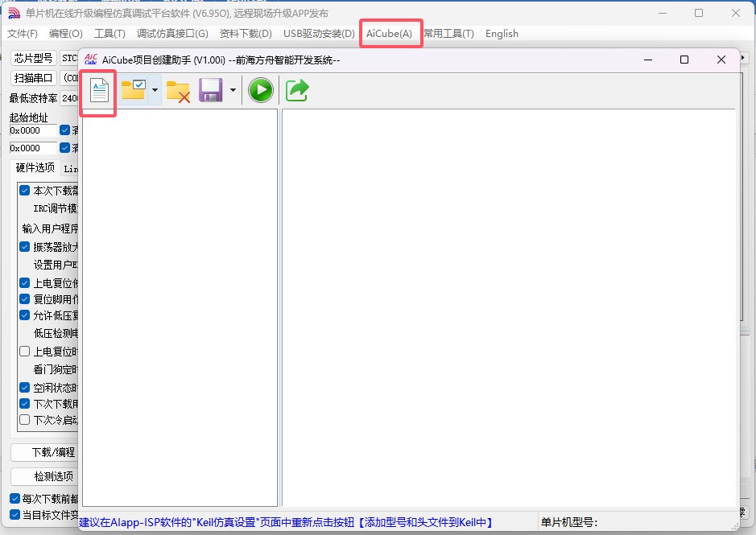756x535 pixels.
Task: Open the USB驱动安装(D) menu
Action: point(319,34)
